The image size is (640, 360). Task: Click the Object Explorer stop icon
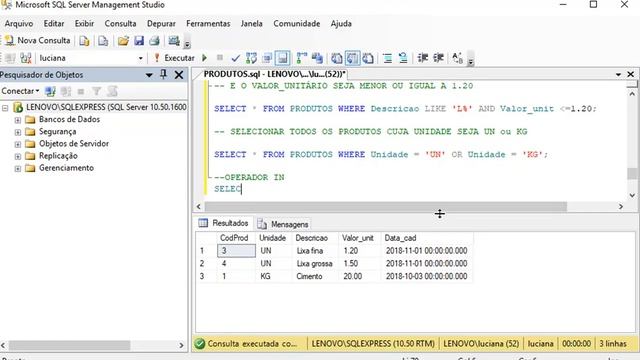pos(81,91)
